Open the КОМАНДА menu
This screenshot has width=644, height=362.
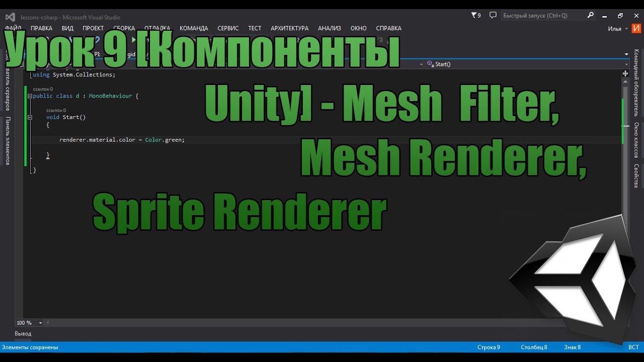(x=194, y=28)
